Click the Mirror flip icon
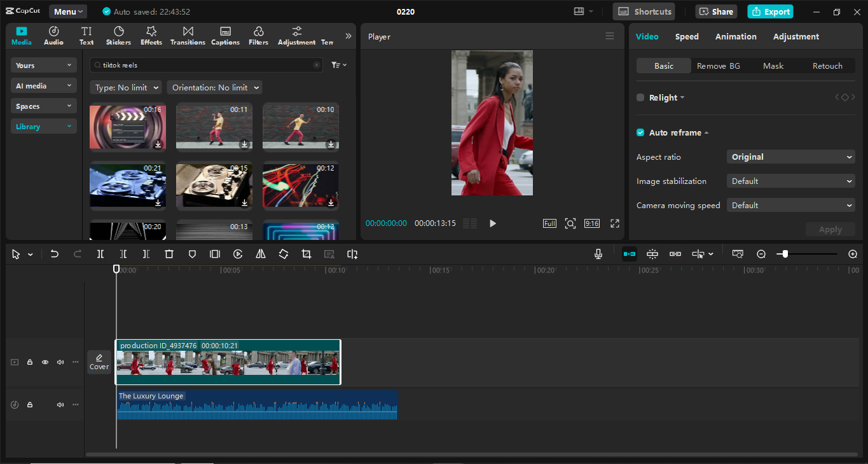This screenshot has width=868, height=464. point(261,254)
